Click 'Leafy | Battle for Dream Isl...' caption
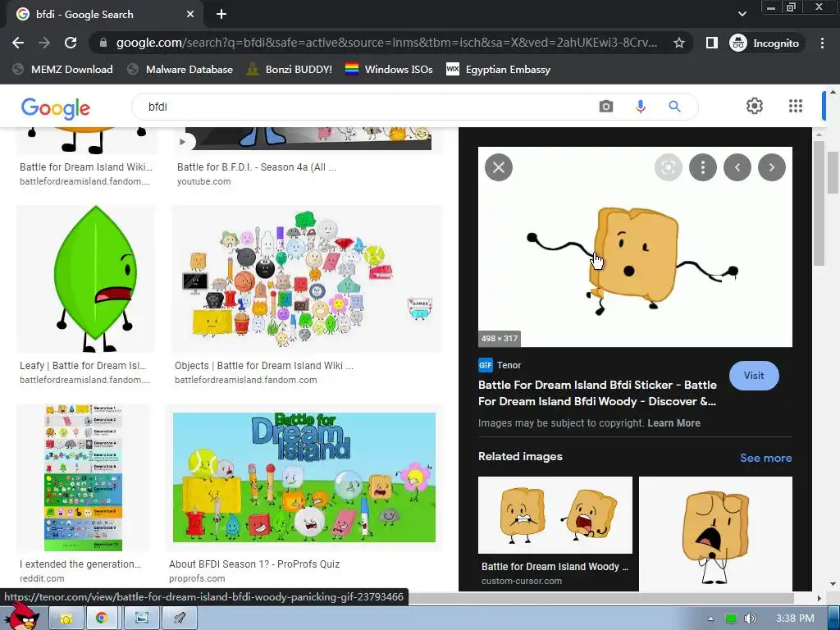Screen dimensions: 840x630 pos(83,366)
